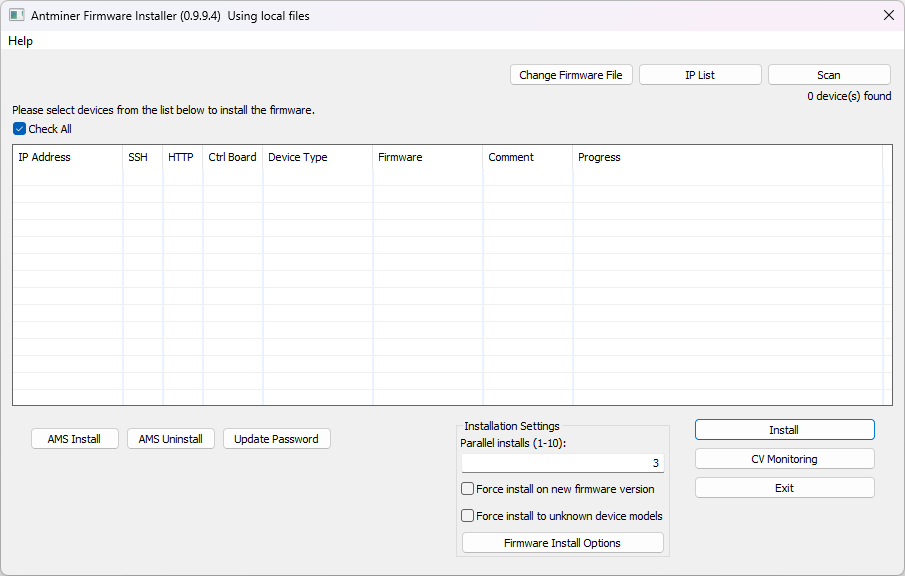This screenshot has height=576, width=905.
Task: Click the SSH column header
Action: pos(143,157)
